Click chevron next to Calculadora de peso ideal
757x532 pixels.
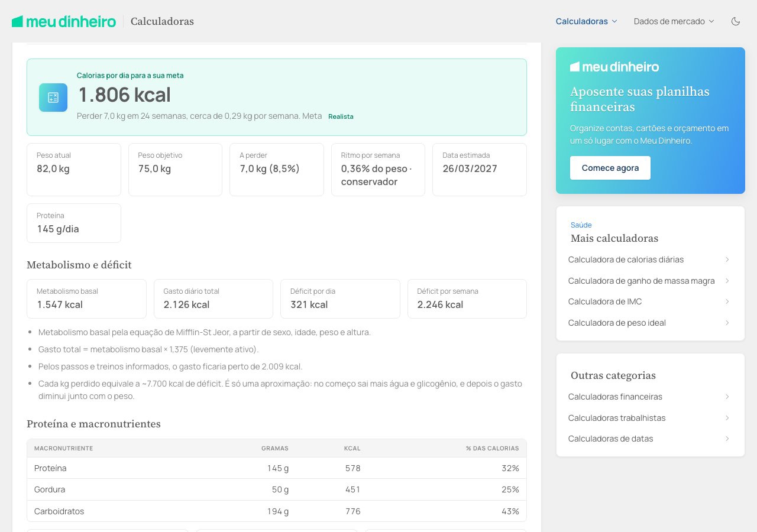pos(727,323)
